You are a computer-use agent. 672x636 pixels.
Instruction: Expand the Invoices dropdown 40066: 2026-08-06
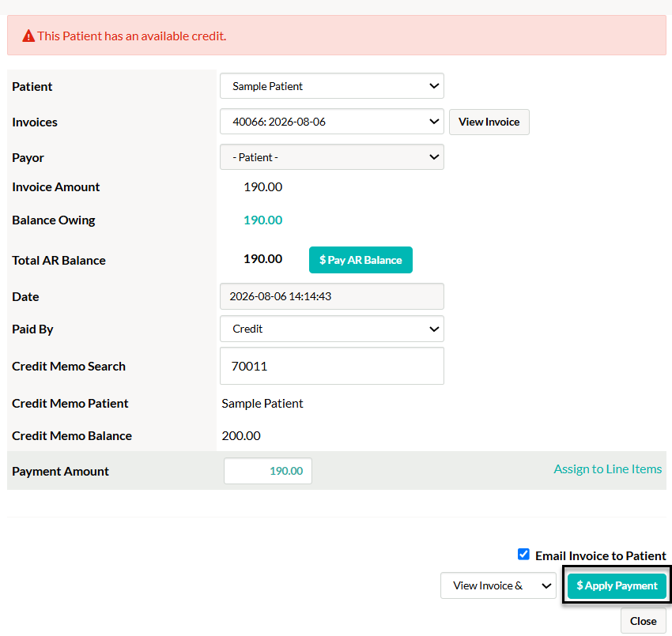tap(332, 122)
